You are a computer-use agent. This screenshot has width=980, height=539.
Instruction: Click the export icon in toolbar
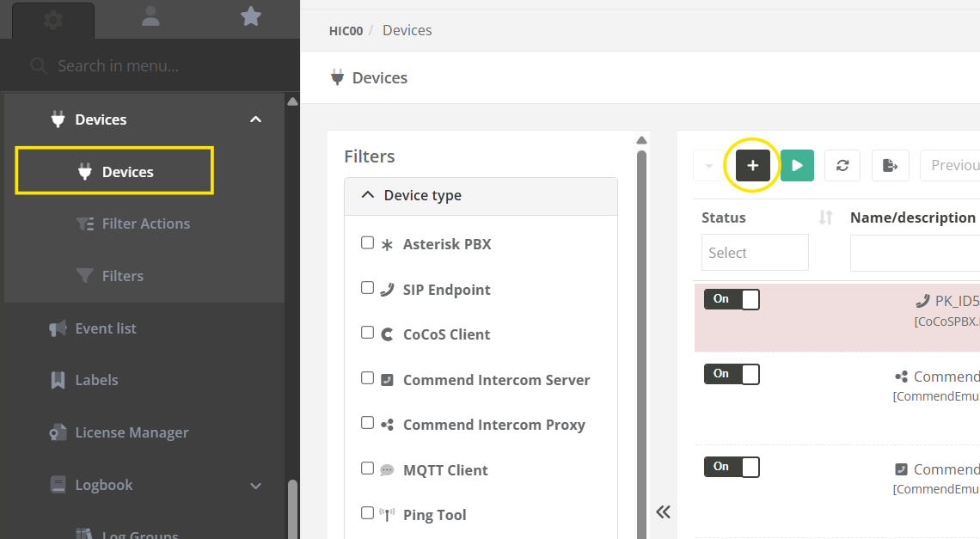click(x=890, y=165)
